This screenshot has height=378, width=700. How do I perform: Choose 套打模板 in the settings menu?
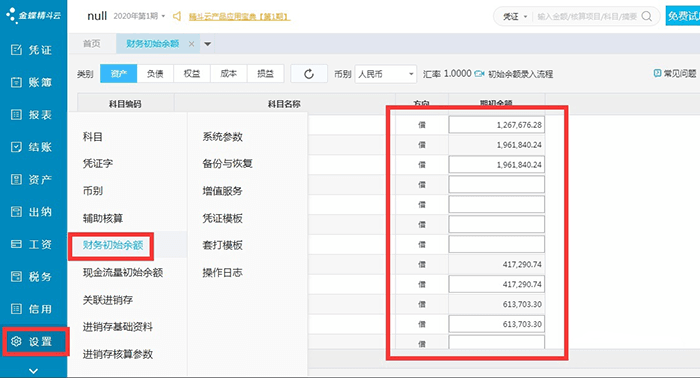(x=222, y=245)
